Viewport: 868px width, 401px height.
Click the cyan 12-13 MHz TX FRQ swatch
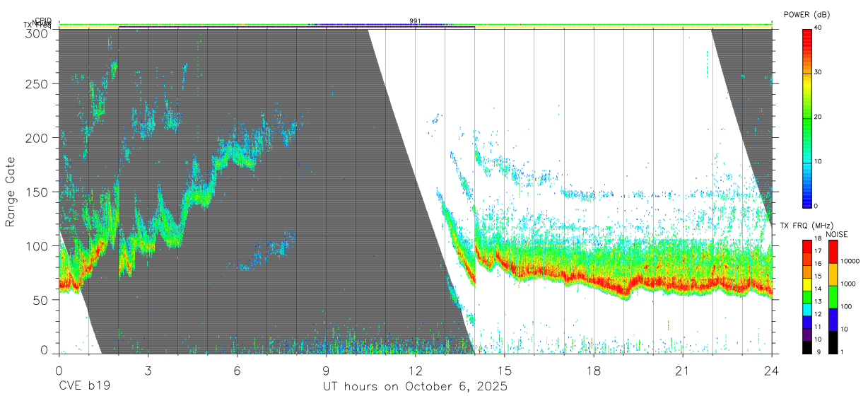807,309
